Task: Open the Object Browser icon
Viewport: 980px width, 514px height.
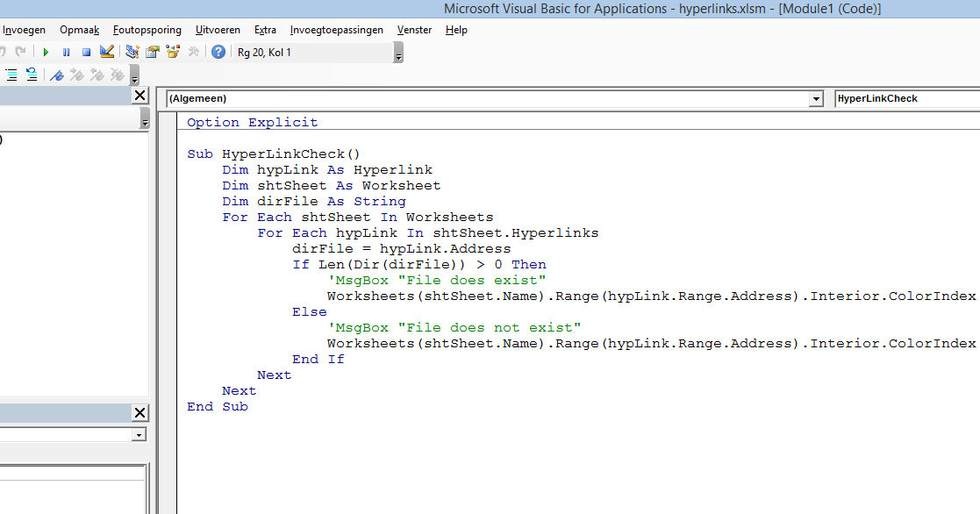Action: click(173, 52)
